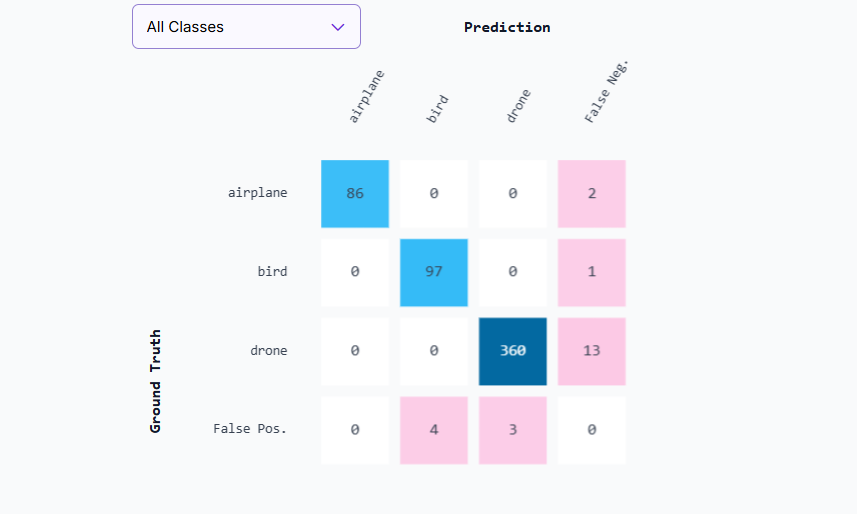The image size is (857, 514).
Task: Select the bird-bird cell showing 97
Action: coord(434,272)
